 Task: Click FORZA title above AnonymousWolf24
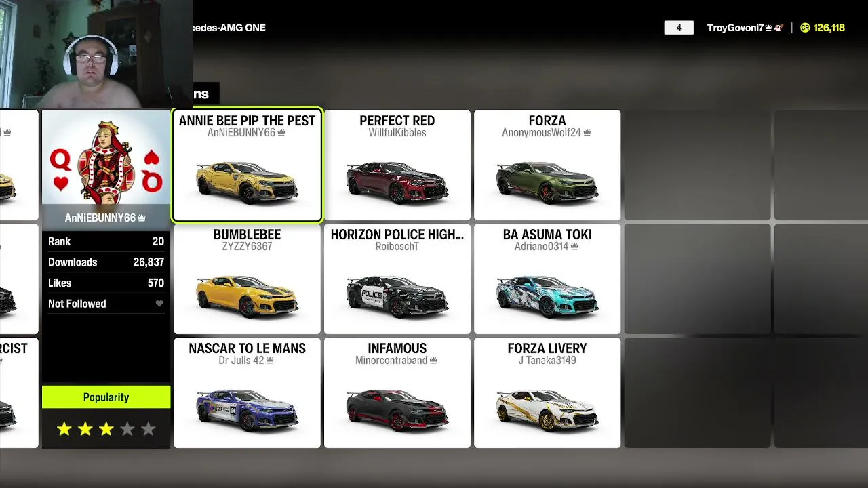[x=547, y=121]
